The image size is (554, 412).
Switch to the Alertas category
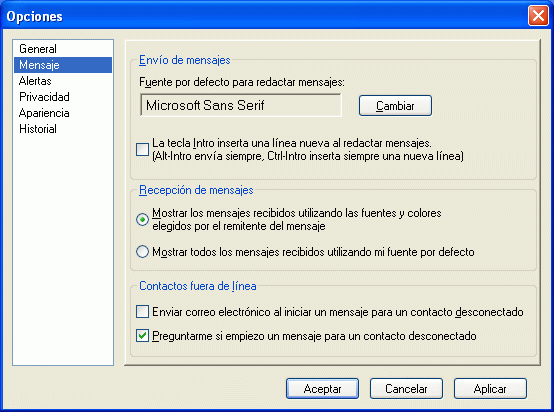click(63, 81)
